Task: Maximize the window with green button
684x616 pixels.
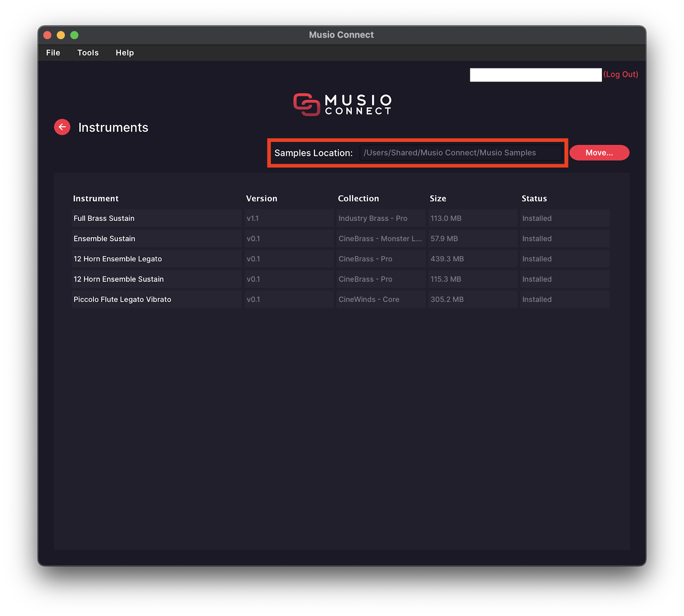Action: pos(74,35)
